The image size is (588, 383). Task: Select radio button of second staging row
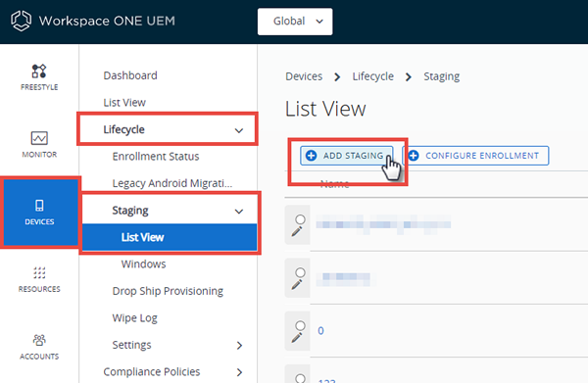tap(300, 272)
